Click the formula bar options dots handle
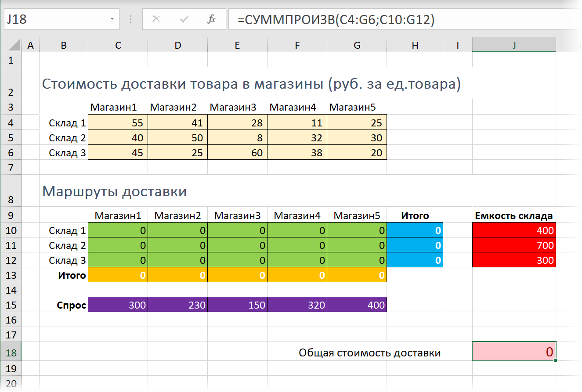This screenshot has height=392, width=582. tap(130, 19)
